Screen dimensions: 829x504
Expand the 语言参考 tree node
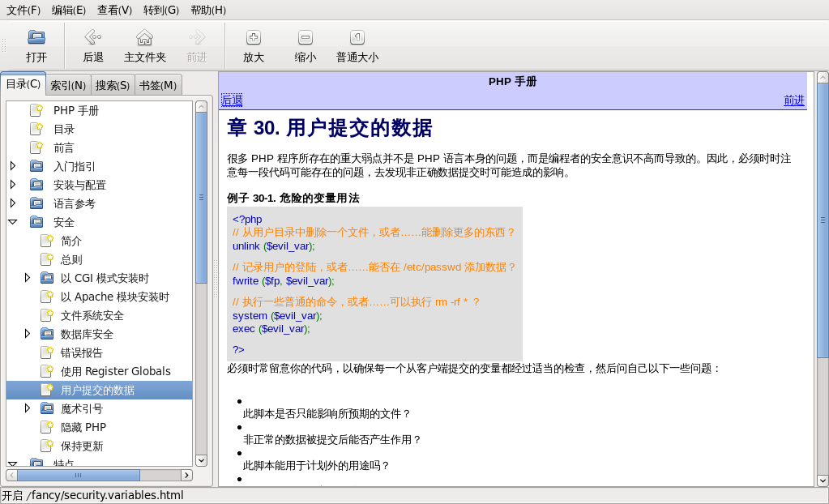tap(13, 203)
